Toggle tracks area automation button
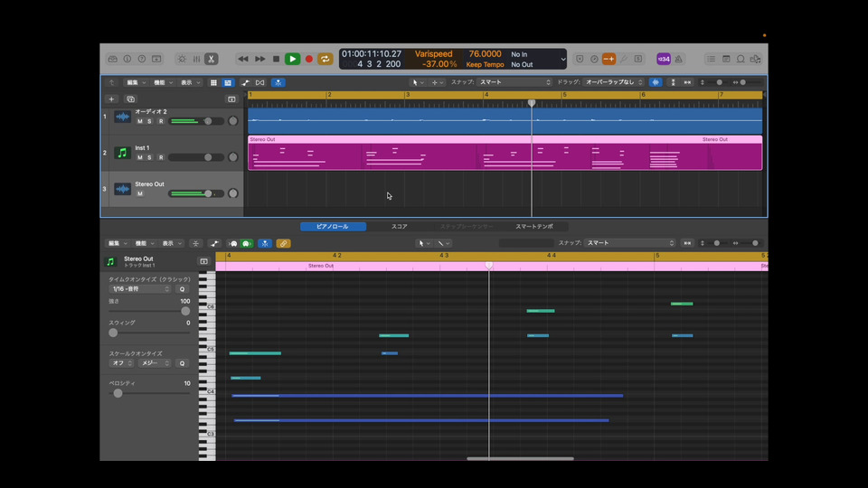The height and width of the screenshot is (488, 868). click(245, 82)
